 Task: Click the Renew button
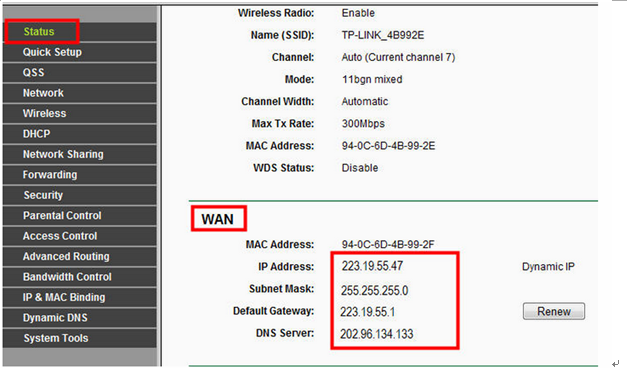pos(554,311)
